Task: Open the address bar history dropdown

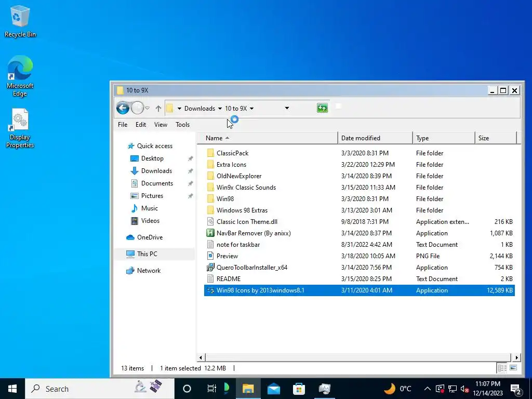Action: tap(287, 108)
